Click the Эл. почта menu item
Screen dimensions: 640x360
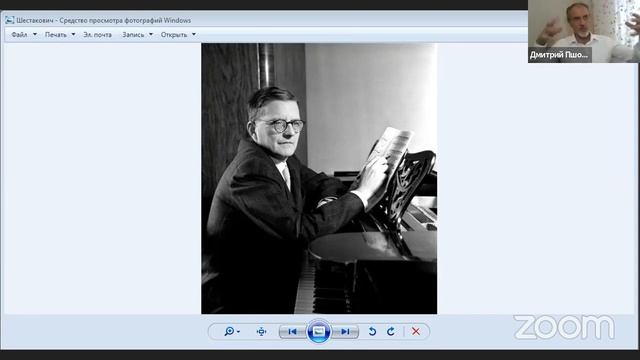tap(98, 35)
